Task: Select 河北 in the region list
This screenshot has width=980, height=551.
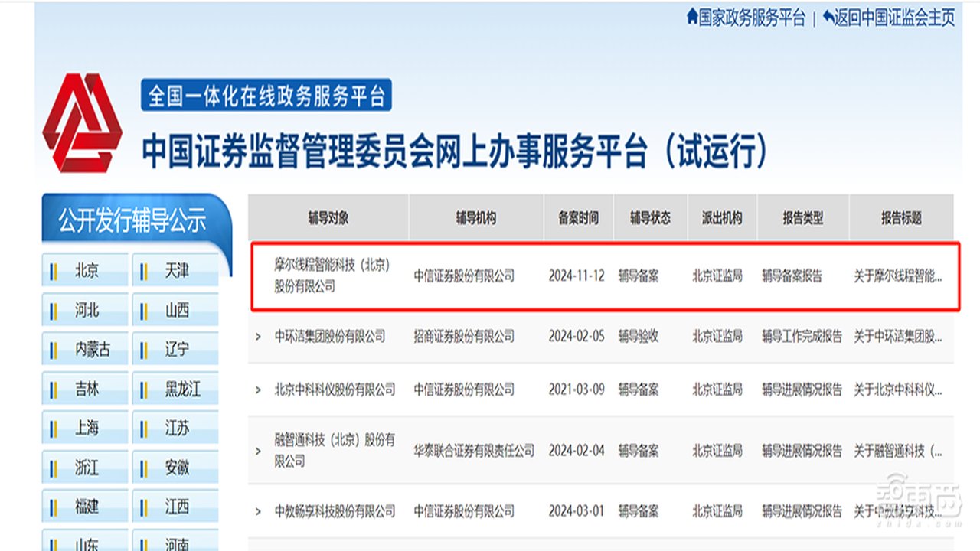Action: (86, 311)
